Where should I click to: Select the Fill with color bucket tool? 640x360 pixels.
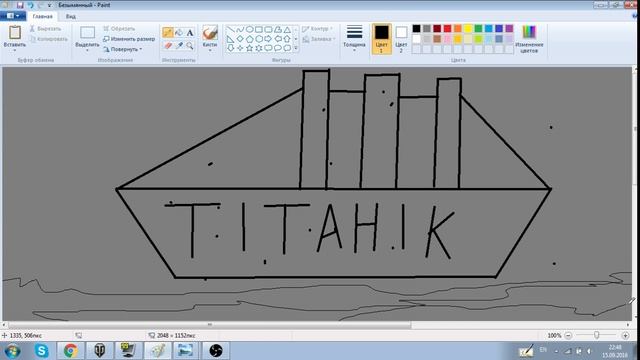(179, 33)
